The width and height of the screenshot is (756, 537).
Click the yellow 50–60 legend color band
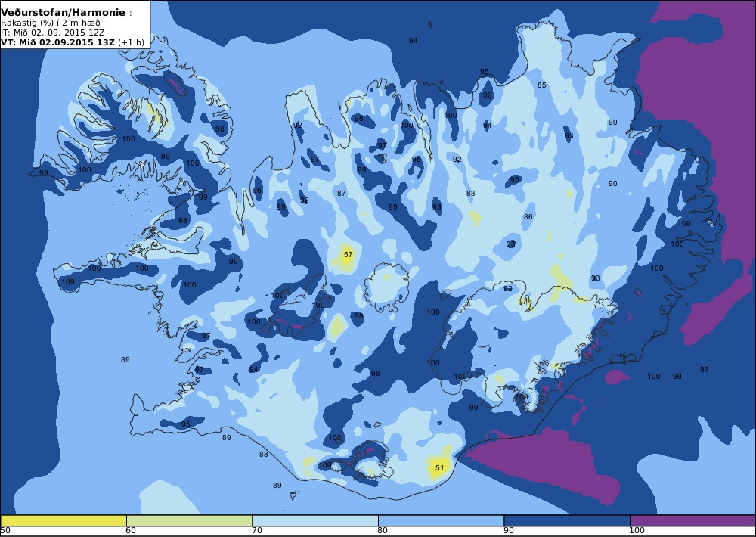click(64, 520)
